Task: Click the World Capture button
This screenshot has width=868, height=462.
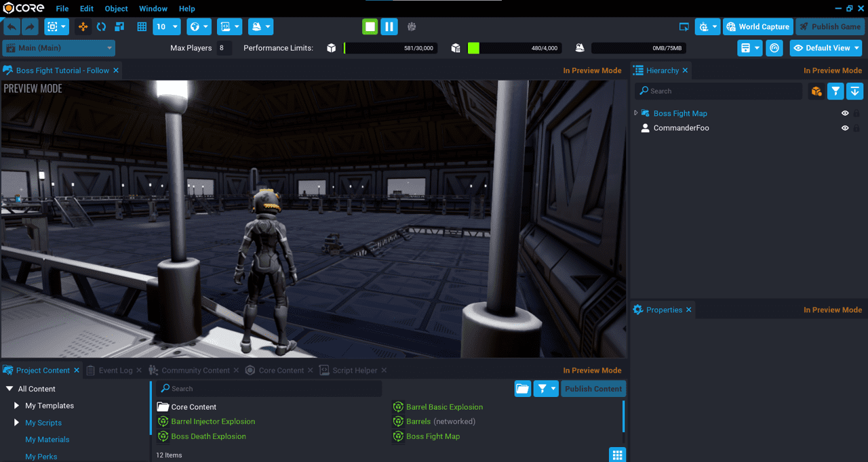Action: click(757, 27)
